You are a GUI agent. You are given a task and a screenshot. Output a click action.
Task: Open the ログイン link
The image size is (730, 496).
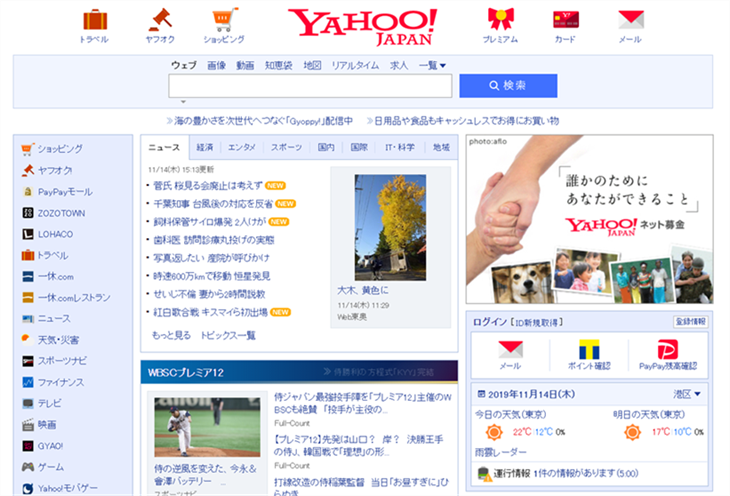490,322
